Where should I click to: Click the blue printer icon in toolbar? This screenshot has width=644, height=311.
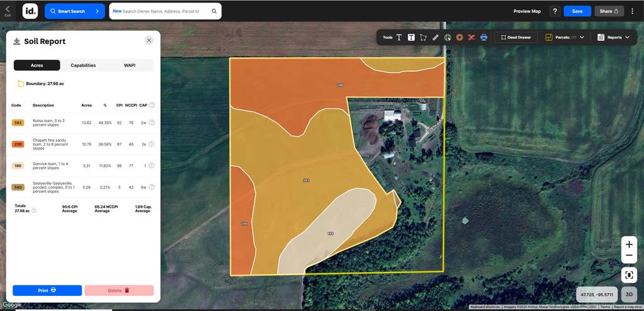pyautogui.click(x=484, y=37)
